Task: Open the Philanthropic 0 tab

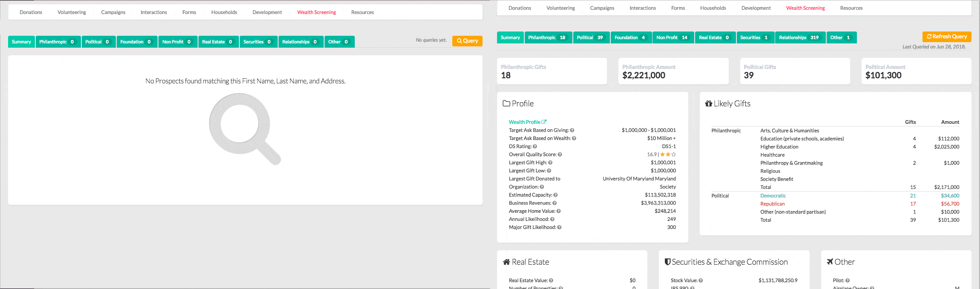Action: 58,42
